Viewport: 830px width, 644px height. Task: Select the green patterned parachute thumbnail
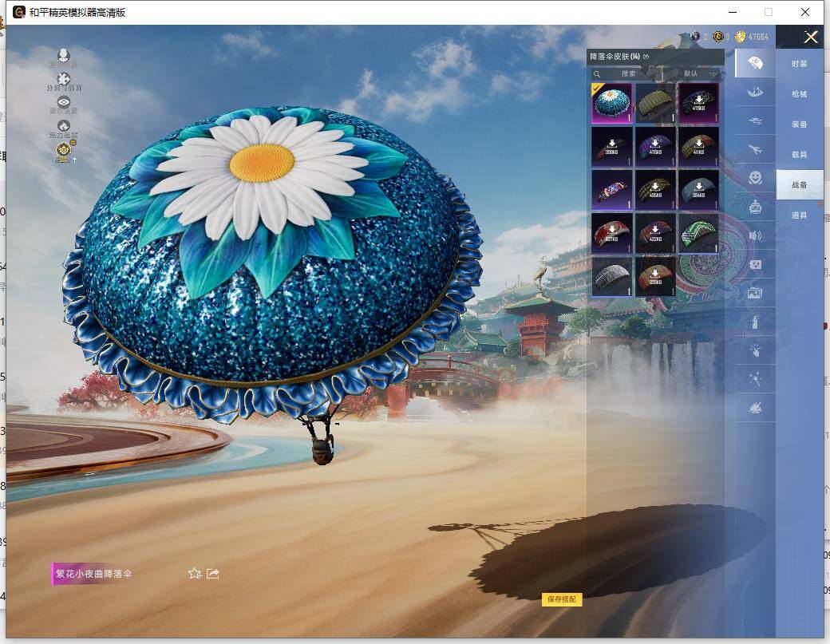[698, 233]
